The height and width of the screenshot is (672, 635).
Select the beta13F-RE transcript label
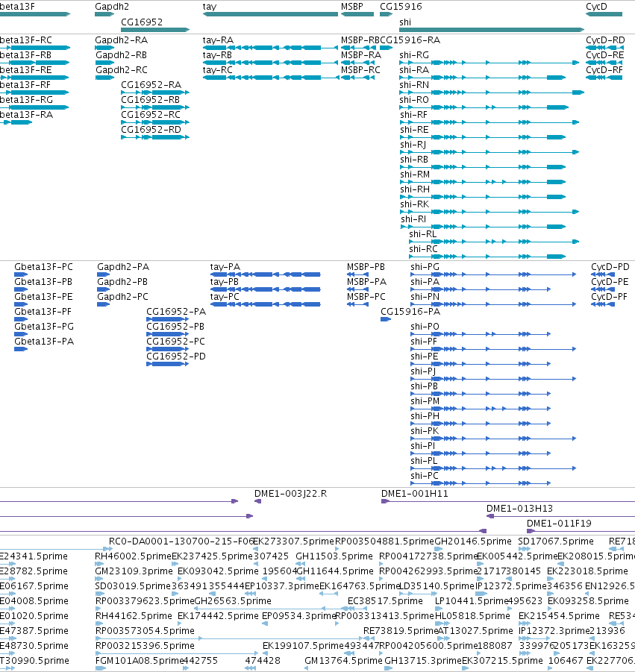[x=25, y=70]
